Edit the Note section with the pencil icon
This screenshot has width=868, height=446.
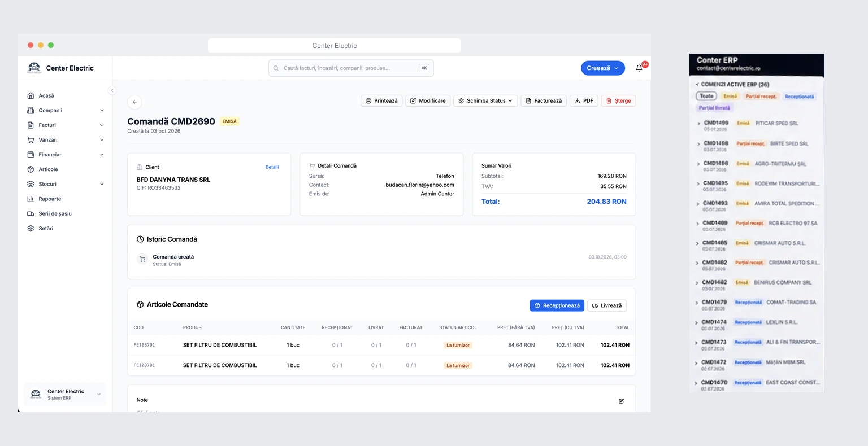click(621, 401)
